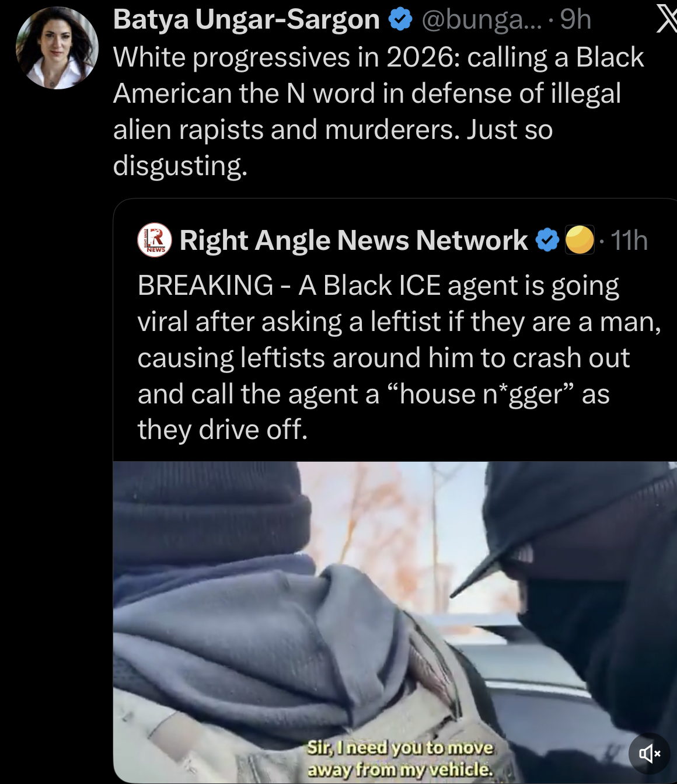677x784 pixels.
Task: Unmute the video with the speaker icon
Action: point(649,753)
